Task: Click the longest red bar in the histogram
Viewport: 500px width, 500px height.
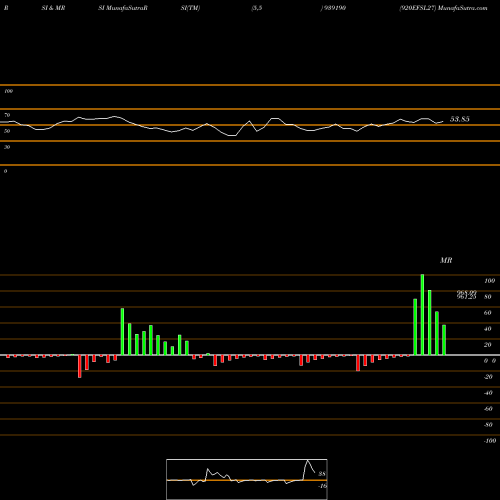Action: [80, 366]
